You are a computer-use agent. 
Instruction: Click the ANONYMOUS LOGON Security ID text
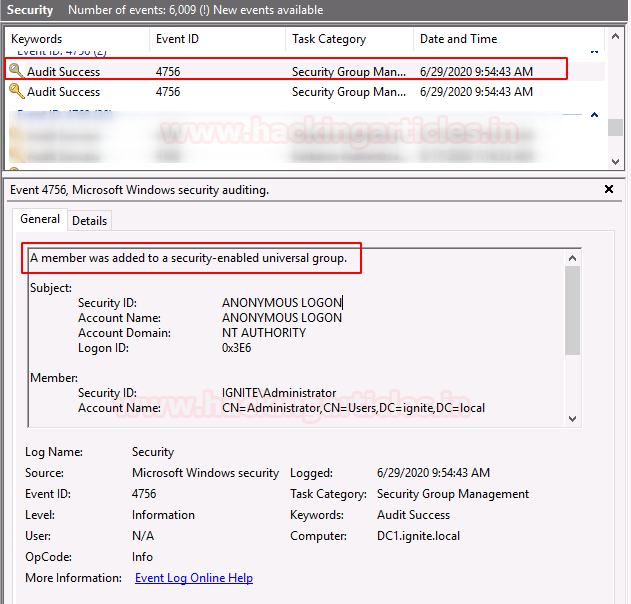282,303
